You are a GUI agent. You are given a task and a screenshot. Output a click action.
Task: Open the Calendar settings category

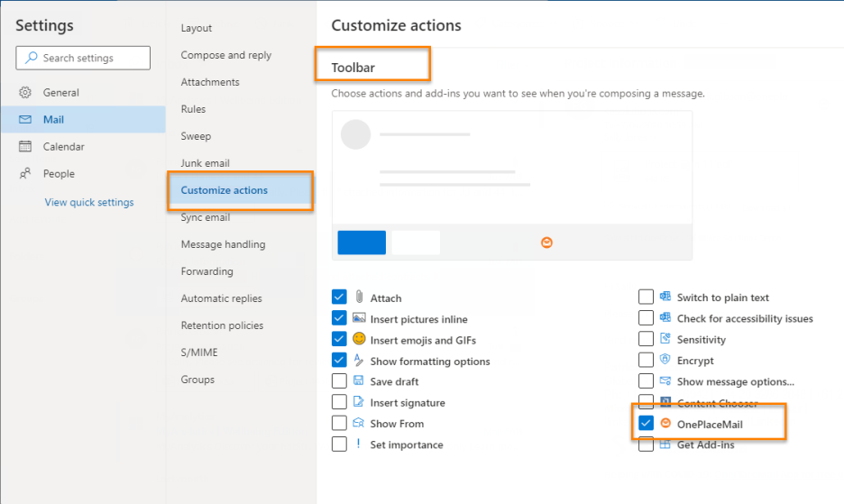(63, 147)
